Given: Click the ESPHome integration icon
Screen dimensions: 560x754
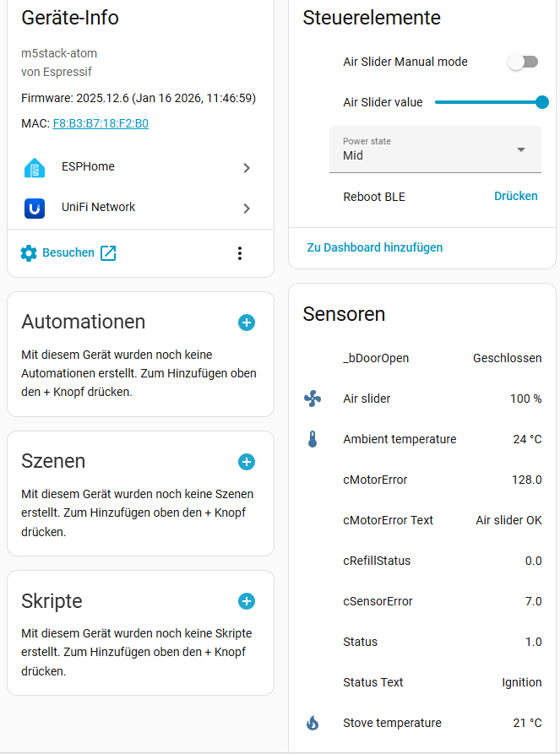Looking at the screenshot, I should [x=35, y=167].
